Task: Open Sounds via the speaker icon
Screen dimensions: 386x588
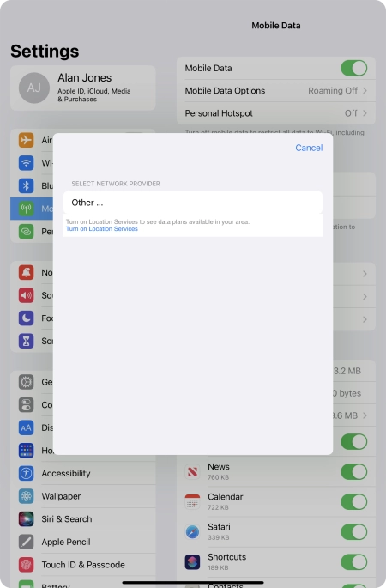Action: coord(27,295)
